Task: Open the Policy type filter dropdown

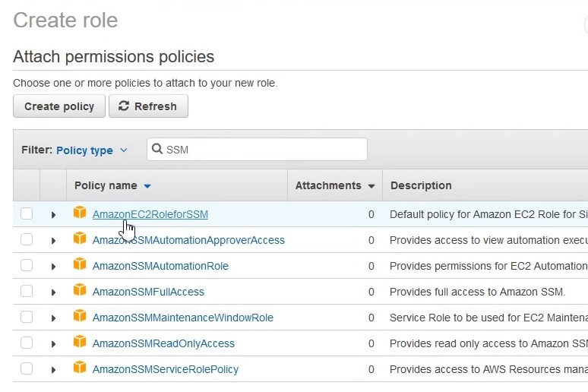Action: tap(92, 150)
